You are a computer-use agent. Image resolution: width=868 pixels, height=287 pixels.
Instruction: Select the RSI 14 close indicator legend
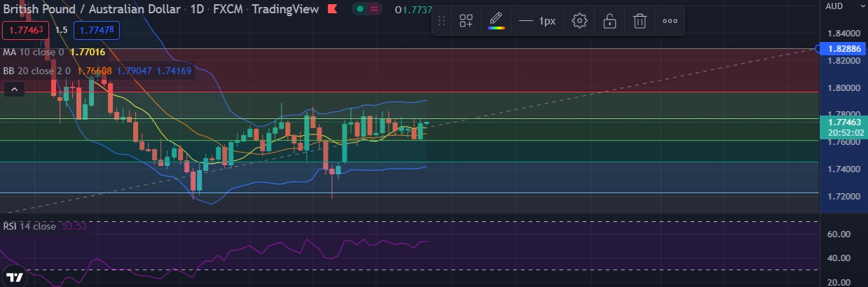(x=29, y=226)
